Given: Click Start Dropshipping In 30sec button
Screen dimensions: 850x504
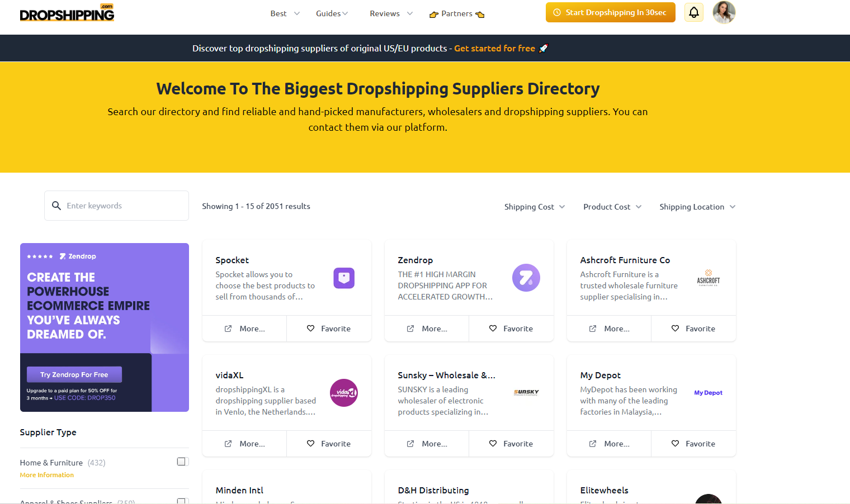Looking at the screenshot, I should [611, 12].
